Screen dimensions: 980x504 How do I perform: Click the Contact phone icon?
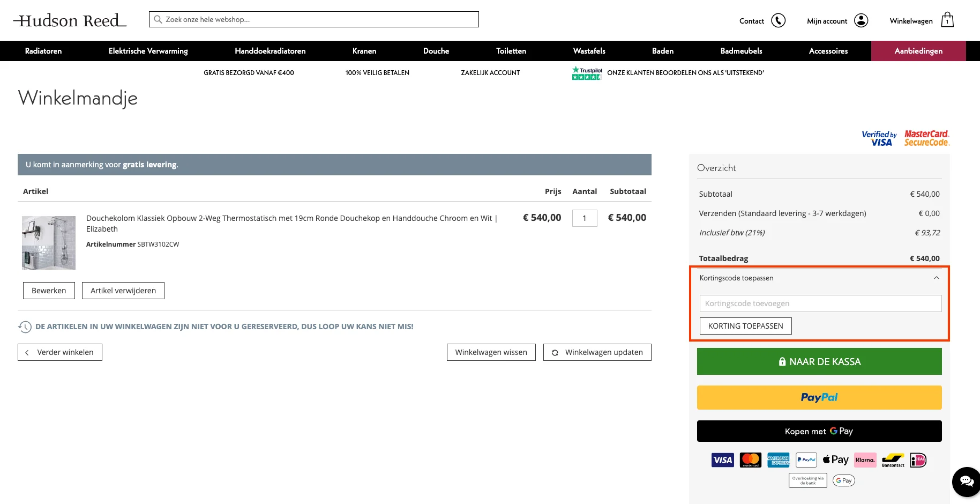tap(778, 20)
